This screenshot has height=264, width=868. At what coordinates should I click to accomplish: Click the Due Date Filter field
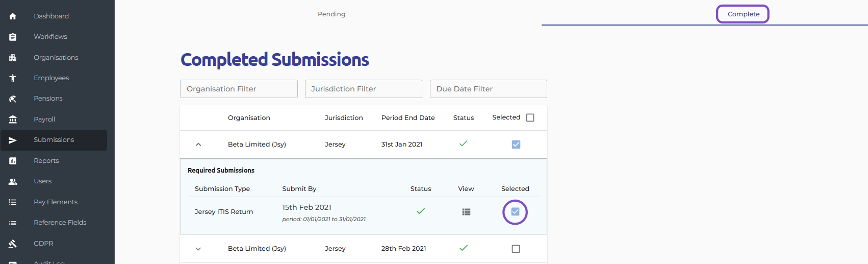click(489, 89)
